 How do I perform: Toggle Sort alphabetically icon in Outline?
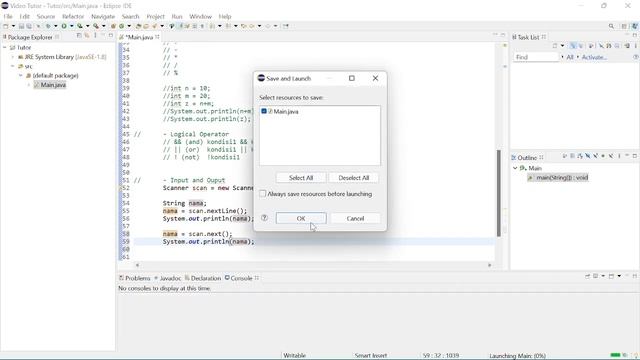tap(580, 156)
